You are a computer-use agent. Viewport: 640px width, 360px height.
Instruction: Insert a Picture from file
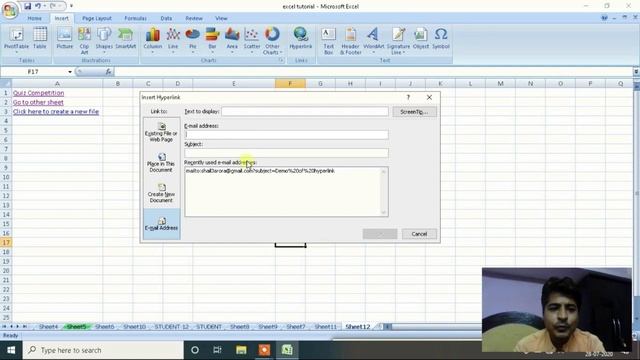[64, 39]
